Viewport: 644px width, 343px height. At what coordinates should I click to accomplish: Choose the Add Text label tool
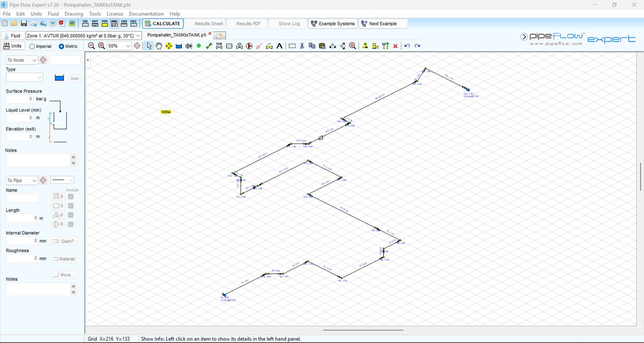[279, 46]
